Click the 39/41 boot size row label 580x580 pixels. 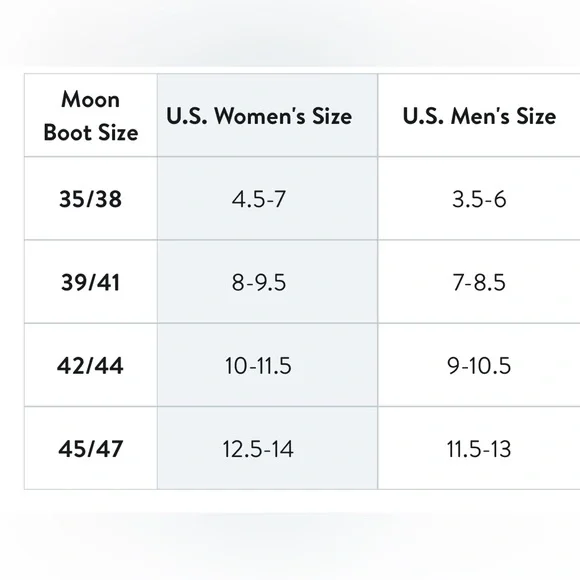click(91, 281)
